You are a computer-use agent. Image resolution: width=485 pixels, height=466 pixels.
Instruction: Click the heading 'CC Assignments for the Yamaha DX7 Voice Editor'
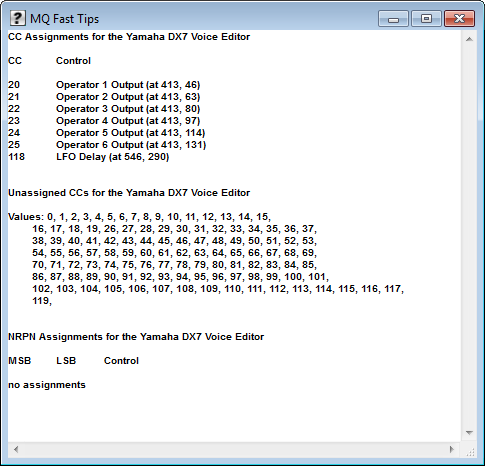point(129,37)
